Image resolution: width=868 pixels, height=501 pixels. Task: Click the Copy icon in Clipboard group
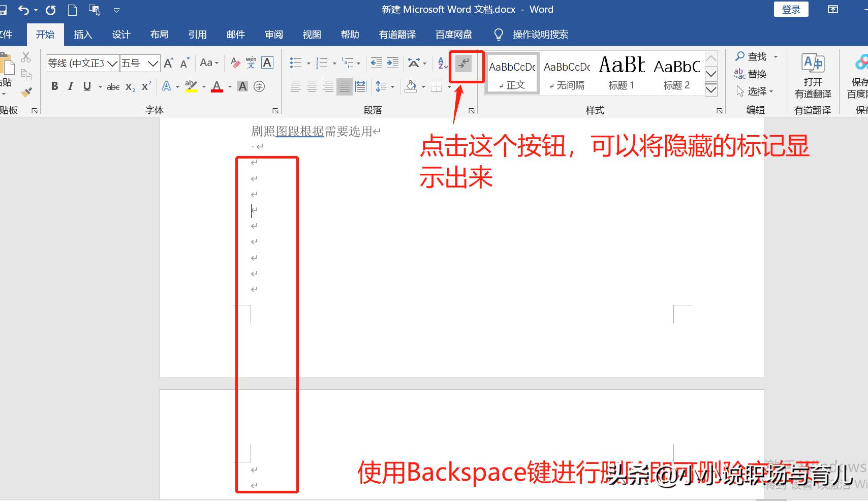click(27, 74)
